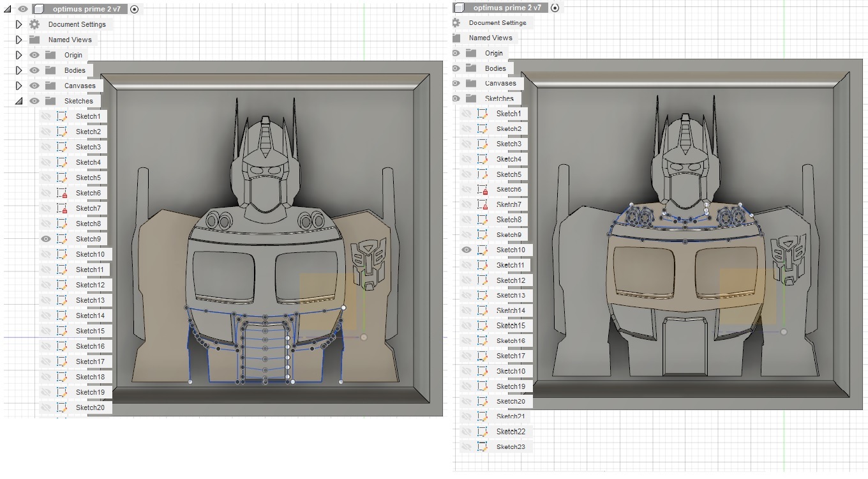Expand Document Settings node in left browser
Screen dimensions: 868x479
click(19, 24)
